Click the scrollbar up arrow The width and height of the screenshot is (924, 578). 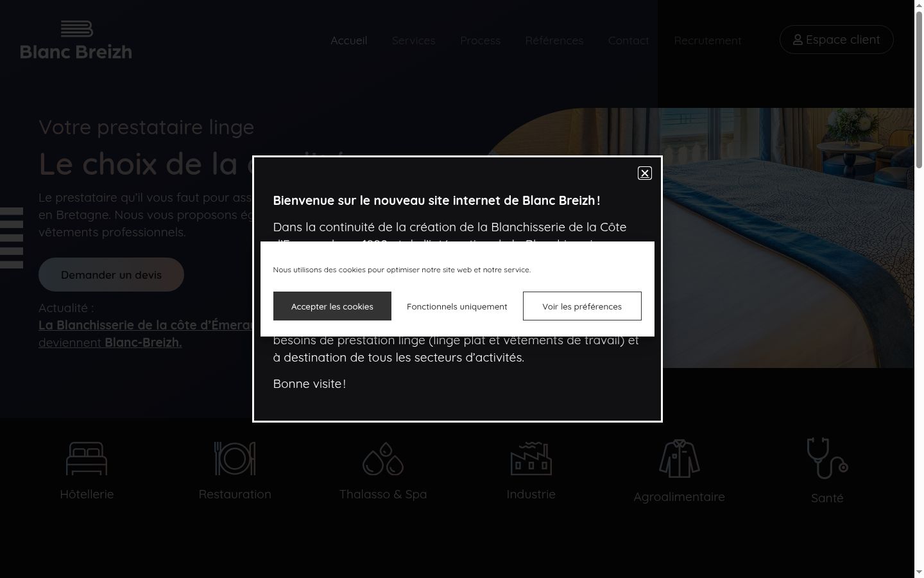[919, 5]
